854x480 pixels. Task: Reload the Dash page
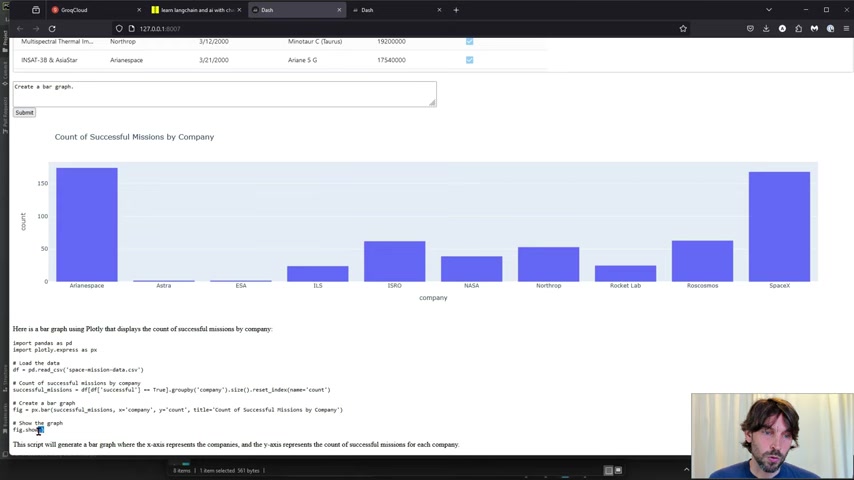[x=52, y=29]
